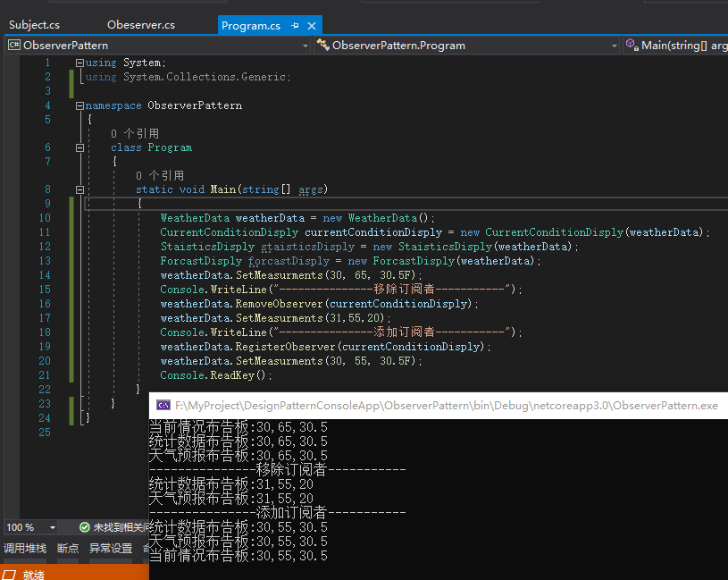The height and width of the screenshot is (580, 728).
Task: Click the console window icon in title bar
Action: coord(163,406)
